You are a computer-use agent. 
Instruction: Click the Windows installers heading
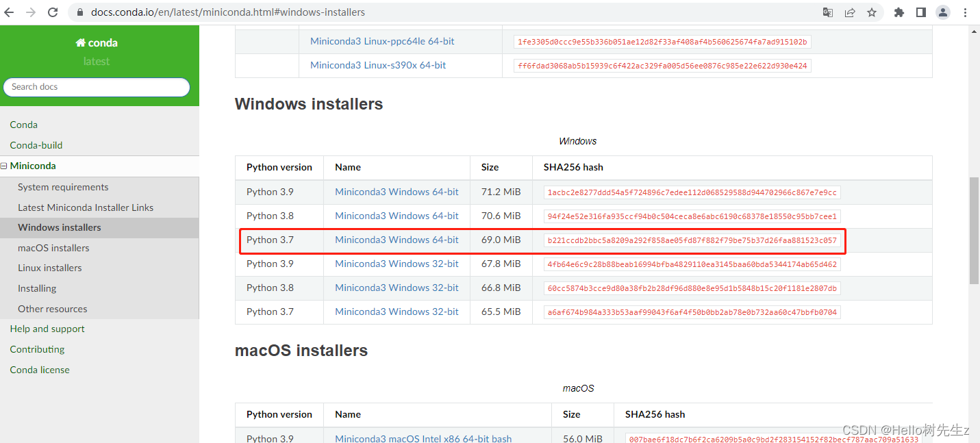pos(309,104)
